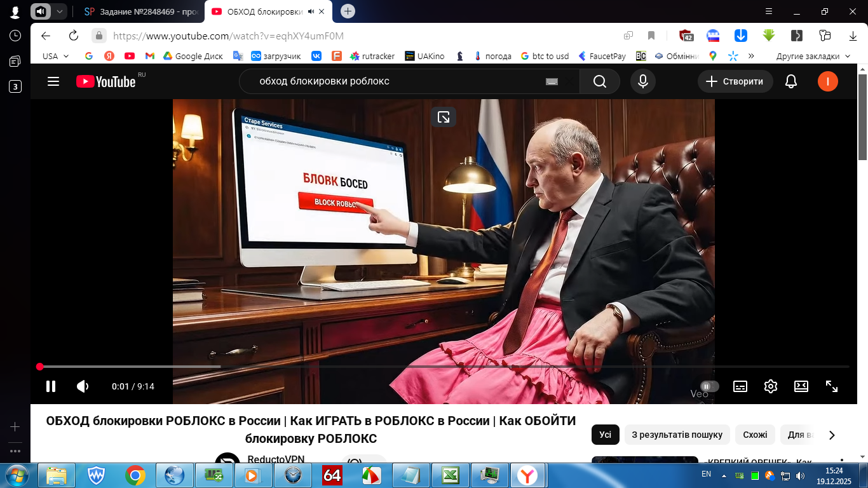
Task: Open the browser history clock in sidebar
Action: 15,36
